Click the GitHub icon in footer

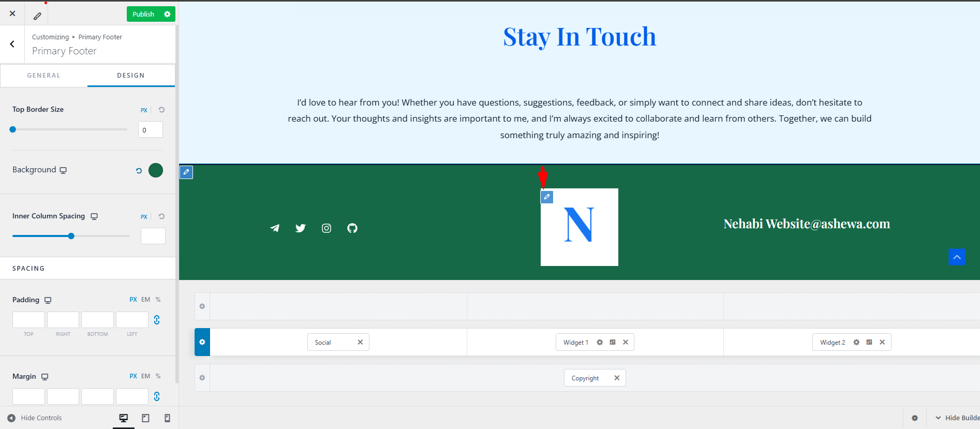pyautogui.click(x=352, y=228)
